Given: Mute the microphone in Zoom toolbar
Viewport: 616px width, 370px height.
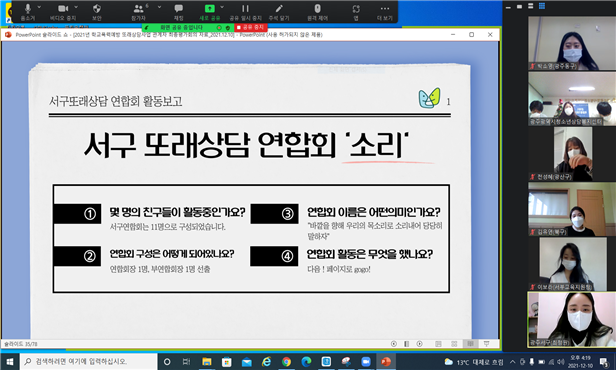Looking at the screenshot, I should [28, 12].
